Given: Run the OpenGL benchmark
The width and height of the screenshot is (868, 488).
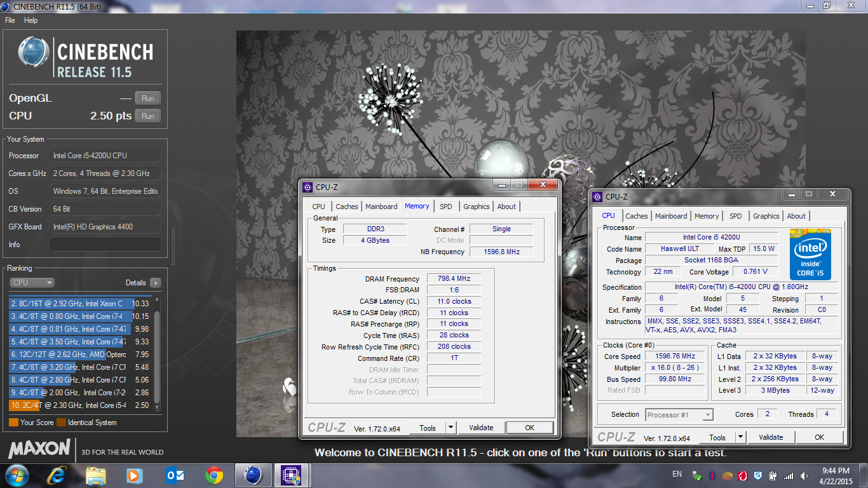Looking at the screenshot, I should point(148,98).
